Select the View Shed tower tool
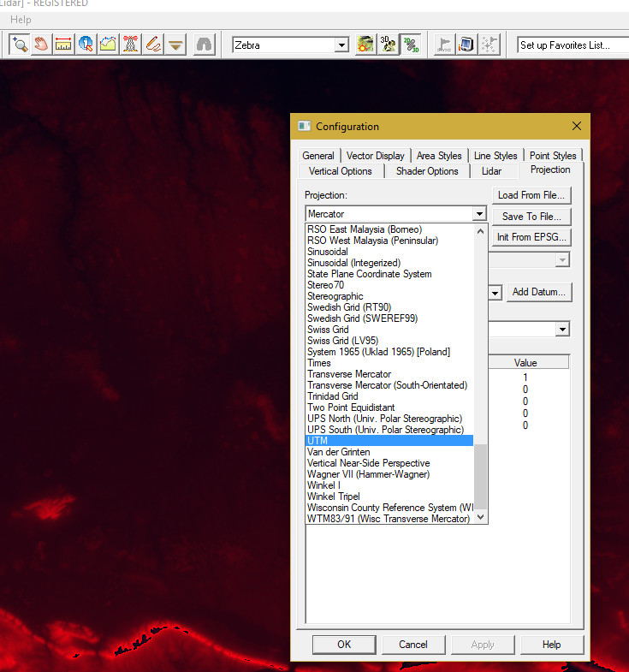Viewport: 629px width, 672px height. click(x=130, y=45)
